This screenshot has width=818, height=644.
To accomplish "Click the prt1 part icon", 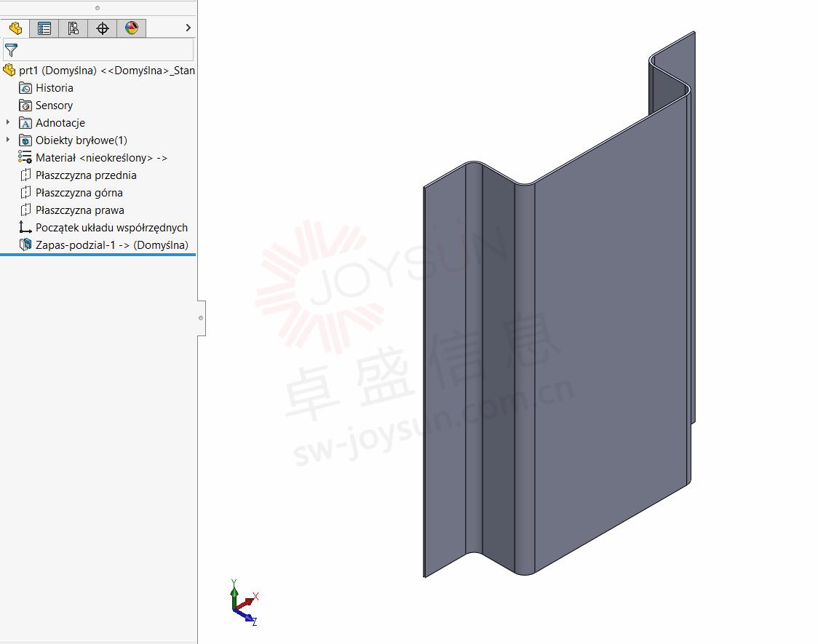I will coord(9,70).
